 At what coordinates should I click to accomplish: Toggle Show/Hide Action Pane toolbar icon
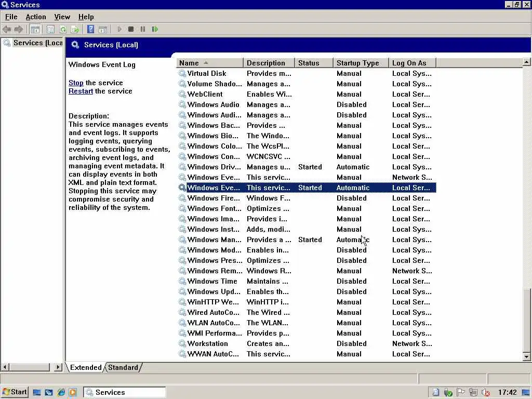103,30
